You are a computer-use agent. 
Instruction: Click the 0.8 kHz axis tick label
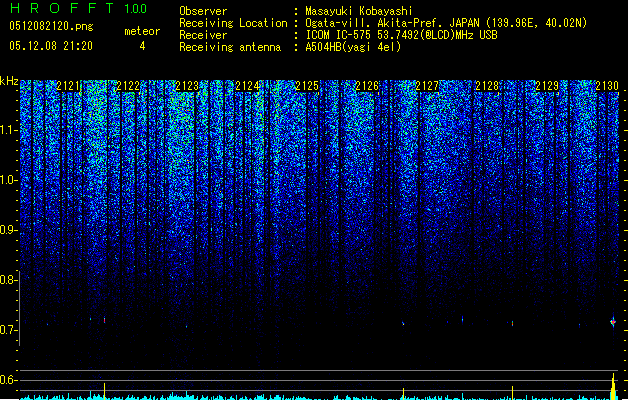pyautogui.click(x=9, y=280)
